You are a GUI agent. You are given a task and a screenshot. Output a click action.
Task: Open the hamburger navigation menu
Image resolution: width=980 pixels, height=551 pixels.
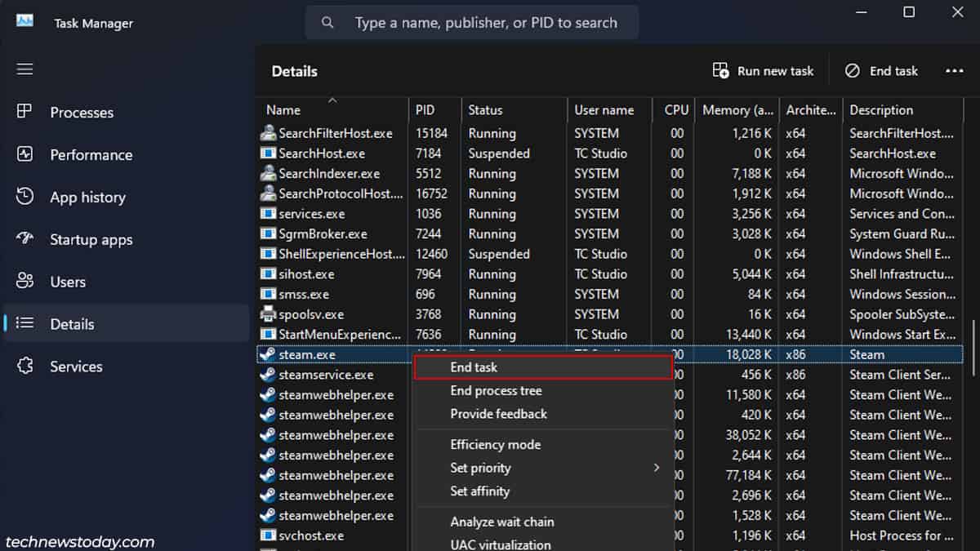(24, 69)
